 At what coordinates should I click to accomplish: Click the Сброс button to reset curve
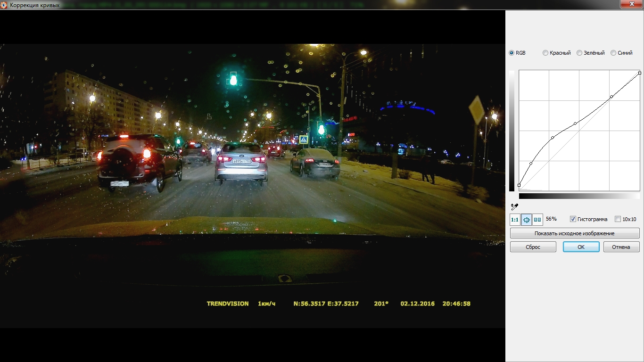[x=533, y=247]
